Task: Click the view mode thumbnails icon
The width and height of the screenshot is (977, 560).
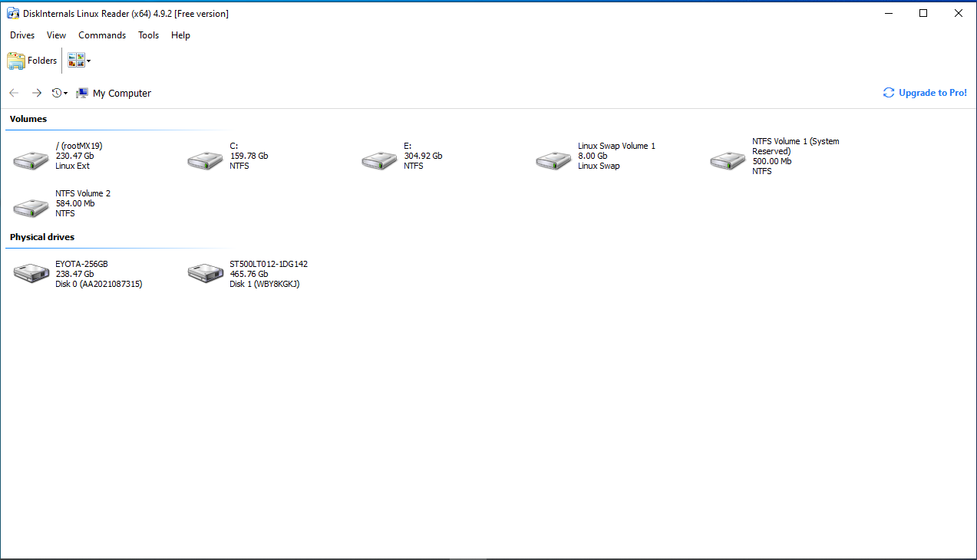Action: click(76, 61)
